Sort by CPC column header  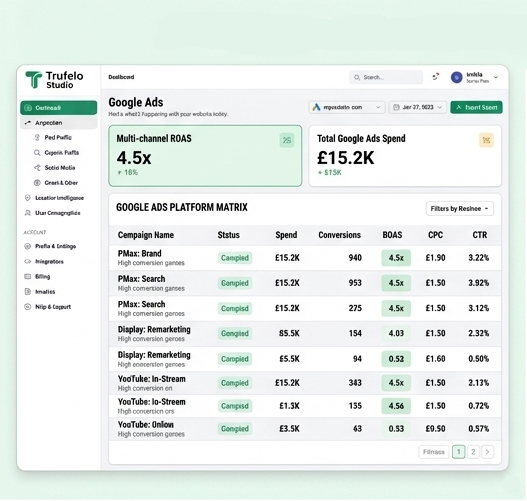click(x=435, y=235)
